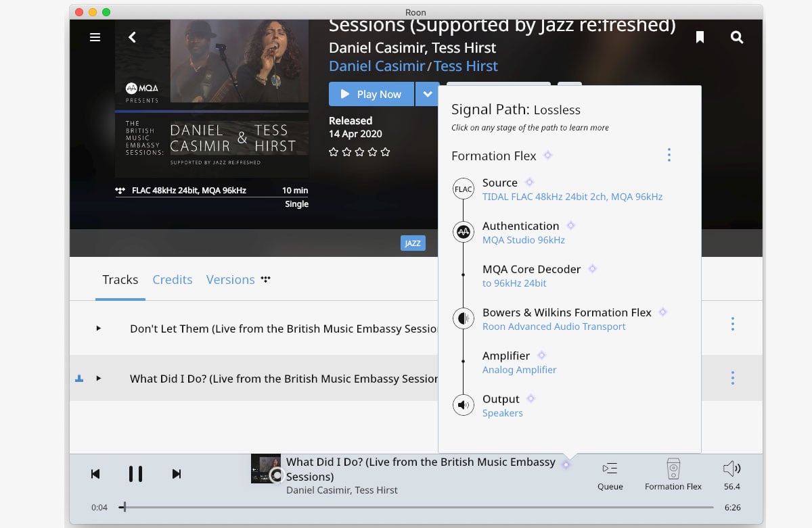This screenshot has height=528, width=812.
Task: Open Daniel Casimir artist link
Action: (x=376, y=66)
